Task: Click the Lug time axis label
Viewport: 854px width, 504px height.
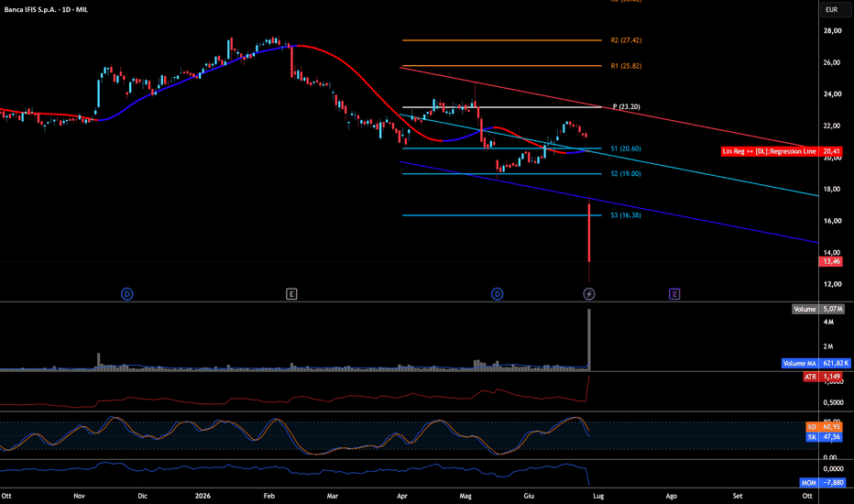Action: click(598, 496)
